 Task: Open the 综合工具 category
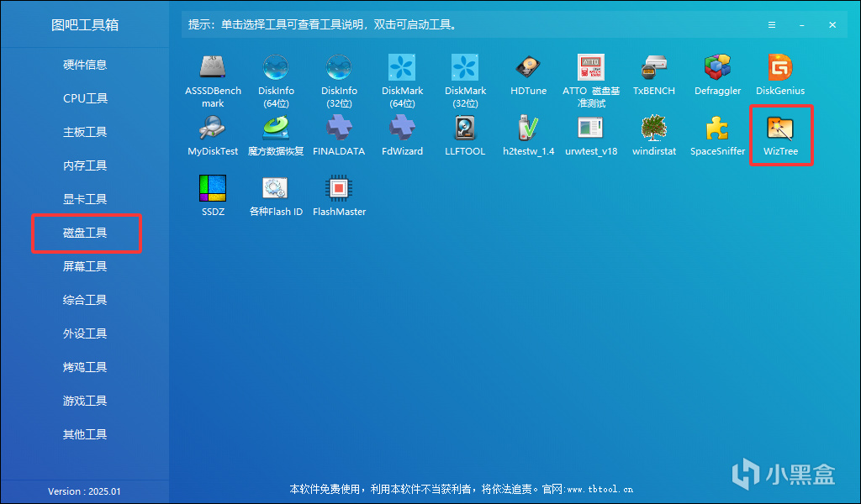tap(85, 300)
